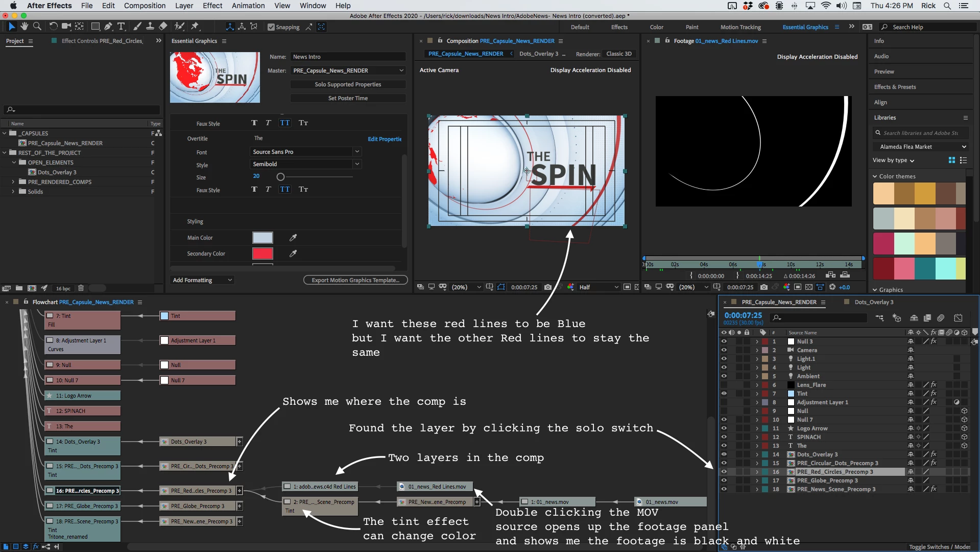
Task: Take snapshot with camera icon in comp viewer
Action: coord(548,287)
